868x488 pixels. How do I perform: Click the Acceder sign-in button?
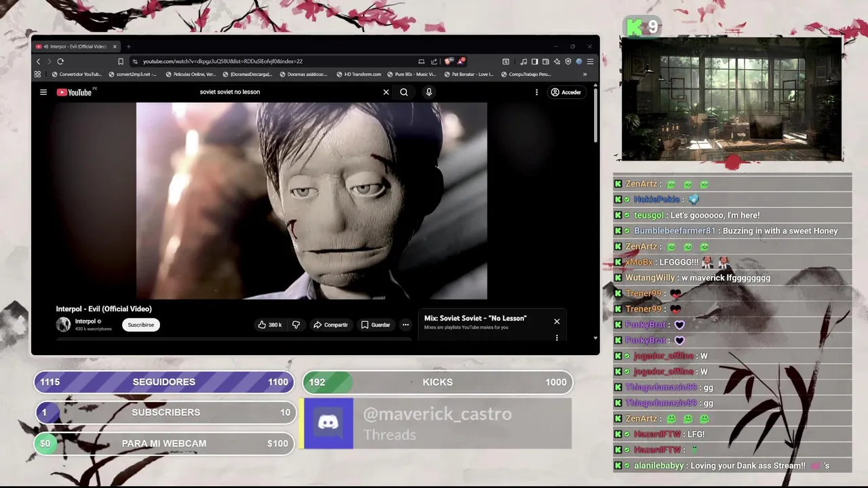(x=566, y=92)
